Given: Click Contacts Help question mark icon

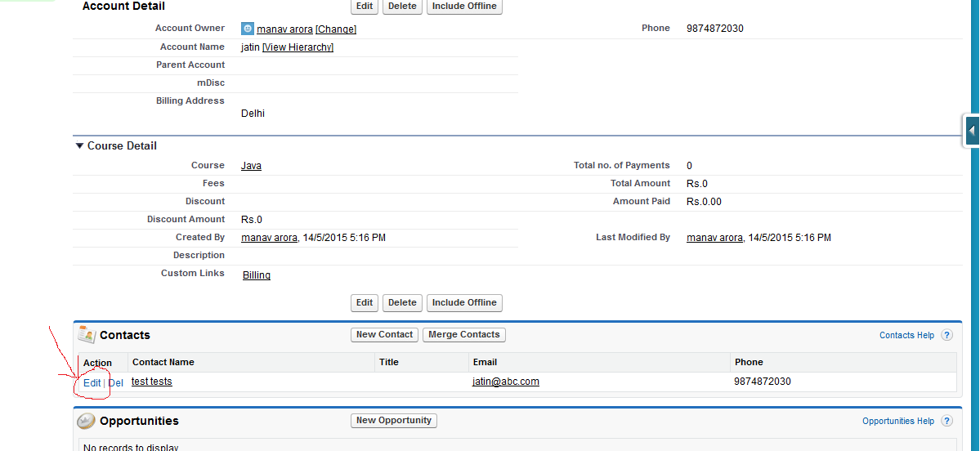Looking at the screenshot, I should (946, 336).
